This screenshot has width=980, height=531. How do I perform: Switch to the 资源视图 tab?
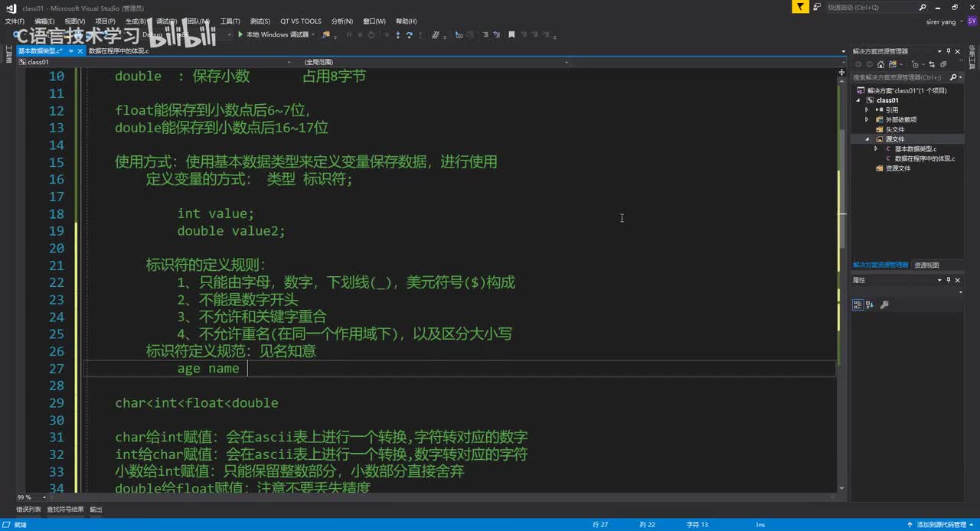coord(926,265)
